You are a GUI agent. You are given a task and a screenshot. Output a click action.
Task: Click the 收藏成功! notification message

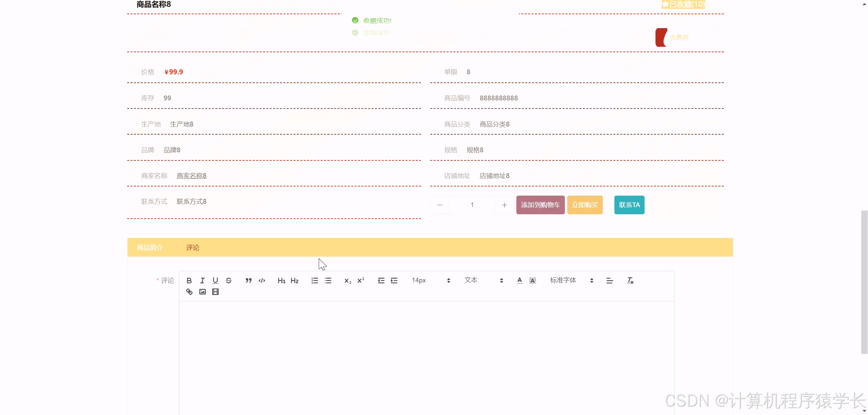[x=377, y=21]
